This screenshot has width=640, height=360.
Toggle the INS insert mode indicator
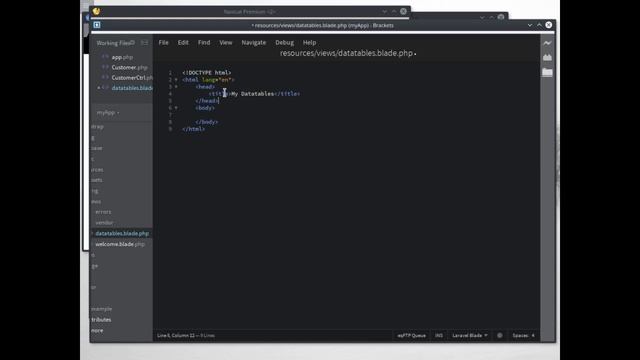point(439,336)
